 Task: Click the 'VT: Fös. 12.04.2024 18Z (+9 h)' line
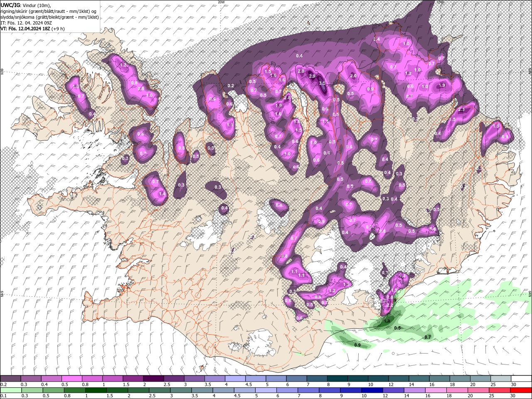(x=32, y=29)
